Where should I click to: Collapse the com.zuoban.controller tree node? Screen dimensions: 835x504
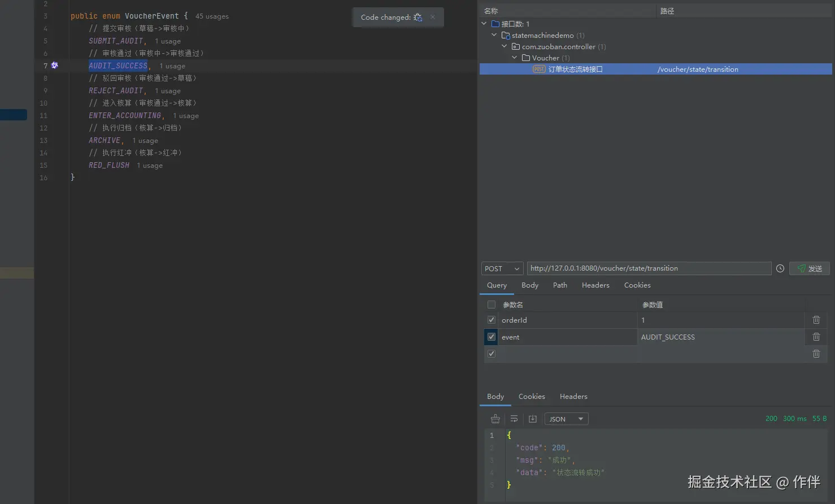pos(505,46)
